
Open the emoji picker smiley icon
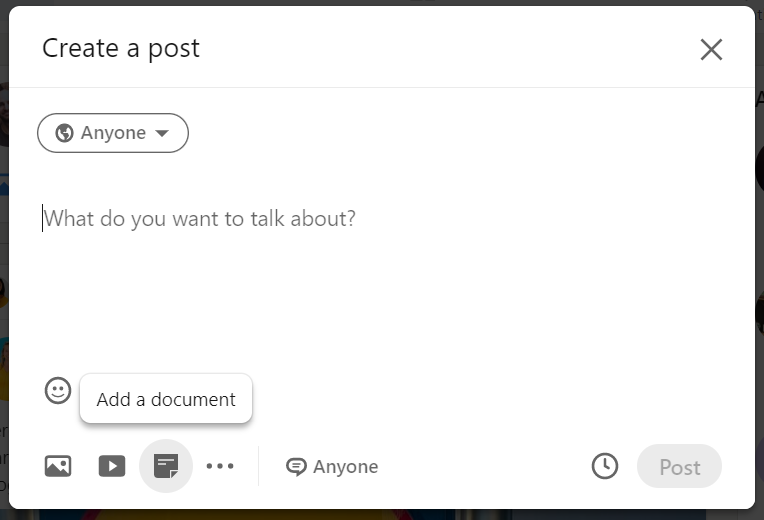point(58,390)
